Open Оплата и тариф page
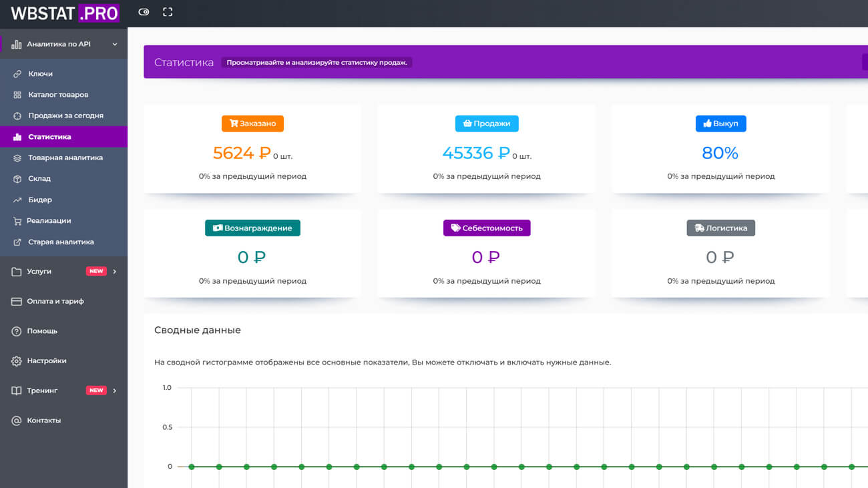Screen dimensions: 868x488 click(55, 301)
